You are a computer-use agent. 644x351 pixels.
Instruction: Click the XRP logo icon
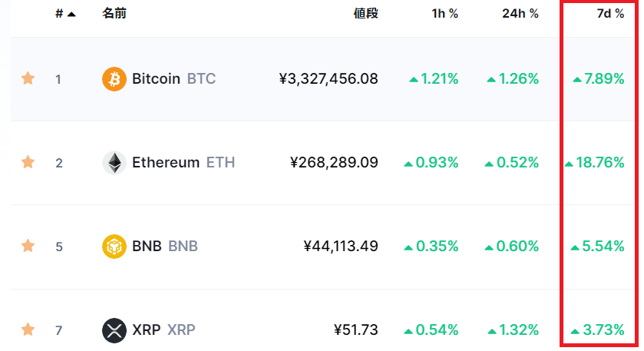coord(114,330)
